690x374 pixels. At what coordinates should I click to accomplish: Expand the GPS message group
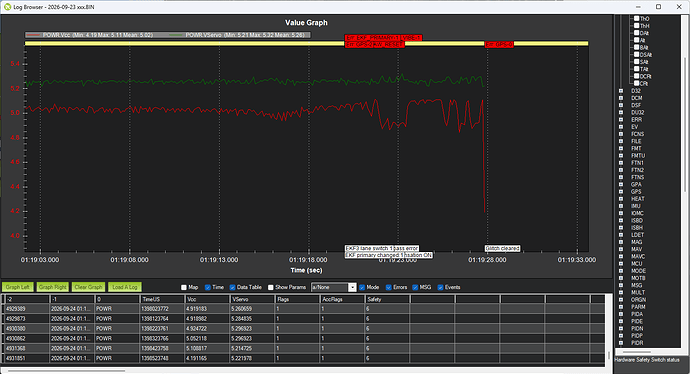(621, 192)
